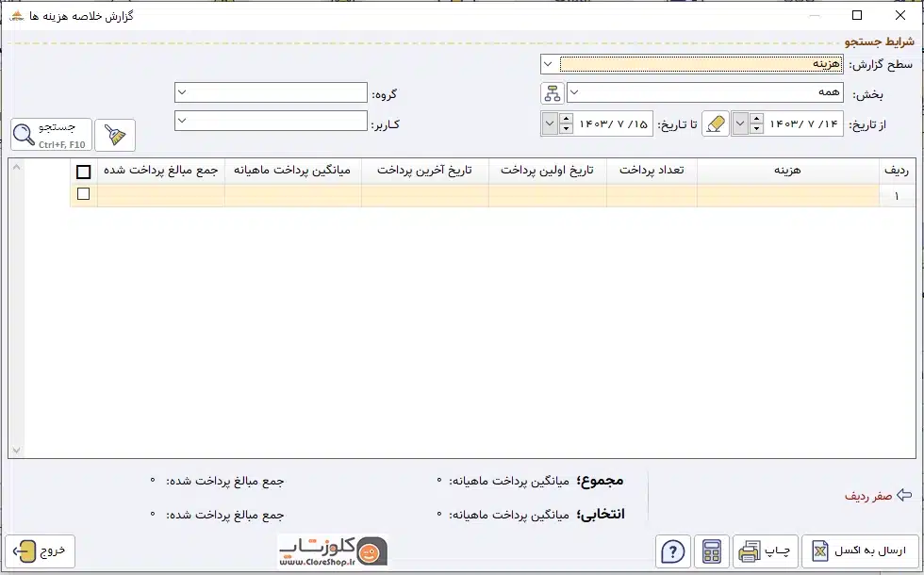
Task: Click ارسال به اکسل export button
Action: click(x=860, y=551)
